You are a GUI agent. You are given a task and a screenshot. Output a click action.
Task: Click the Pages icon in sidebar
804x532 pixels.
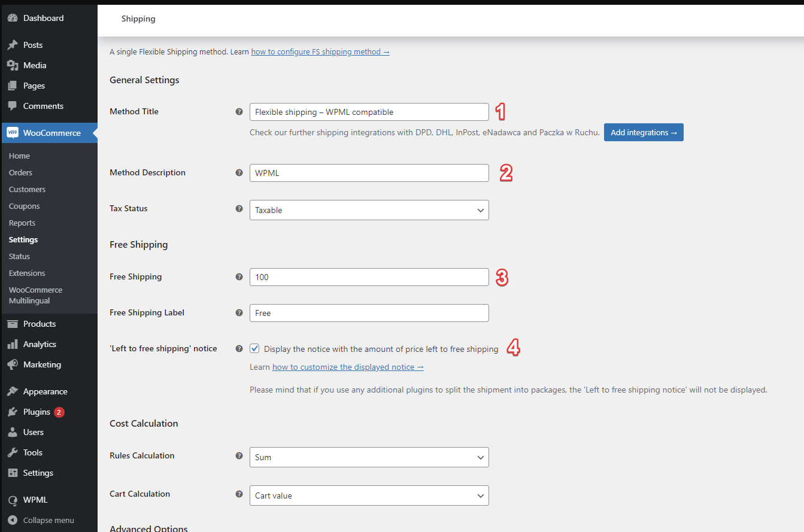pos(13,86)
